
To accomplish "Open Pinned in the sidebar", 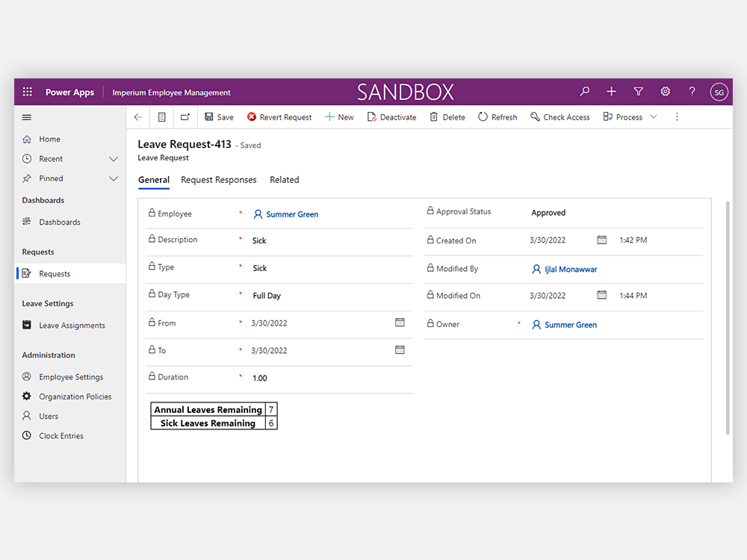I will (51, 178).
